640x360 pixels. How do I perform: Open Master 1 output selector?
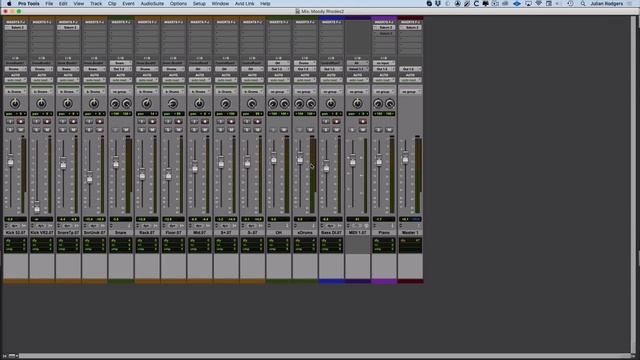410,69
